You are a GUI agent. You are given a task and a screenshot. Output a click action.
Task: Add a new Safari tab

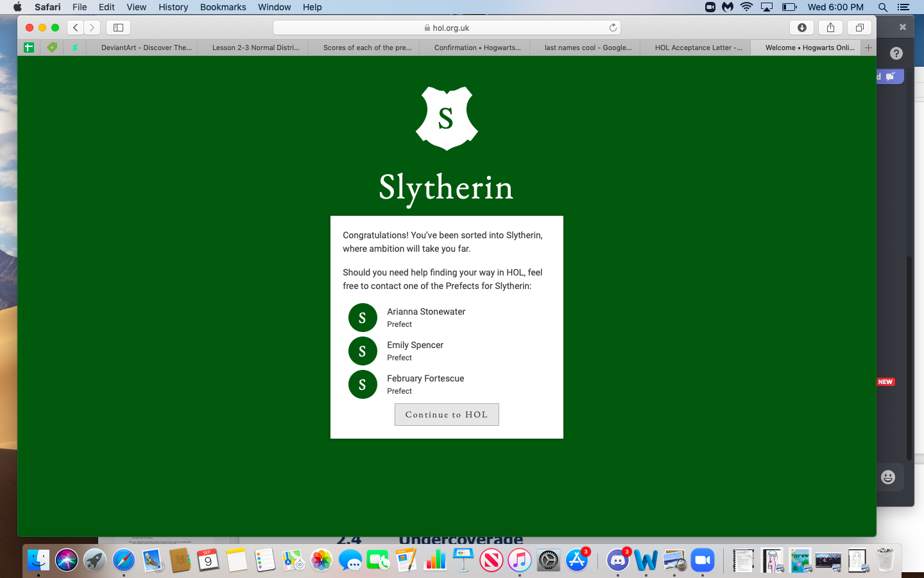(x=868, y=48)
